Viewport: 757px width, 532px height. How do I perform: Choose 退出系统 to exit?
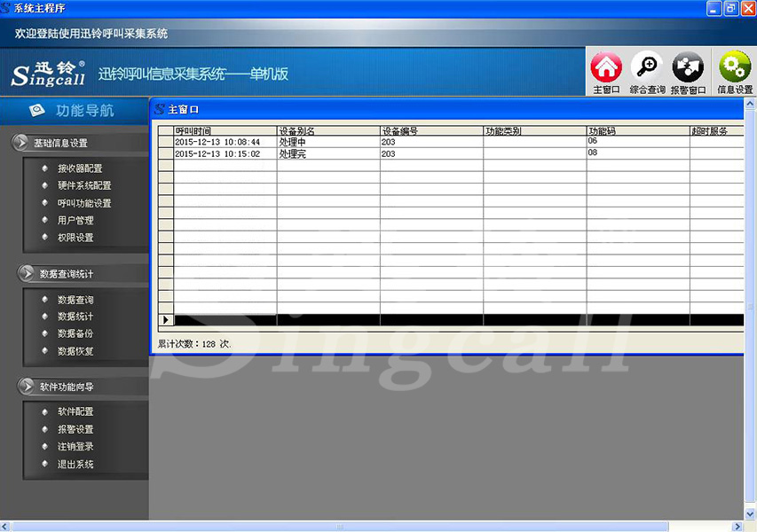tap(75, 465)
